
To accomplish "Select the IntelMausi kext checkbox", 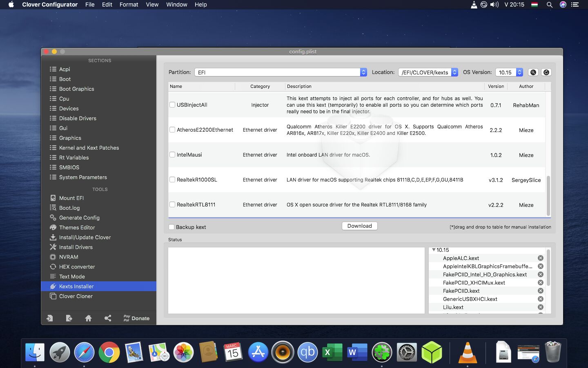I will pyautogui.click(x=172, y=155).
